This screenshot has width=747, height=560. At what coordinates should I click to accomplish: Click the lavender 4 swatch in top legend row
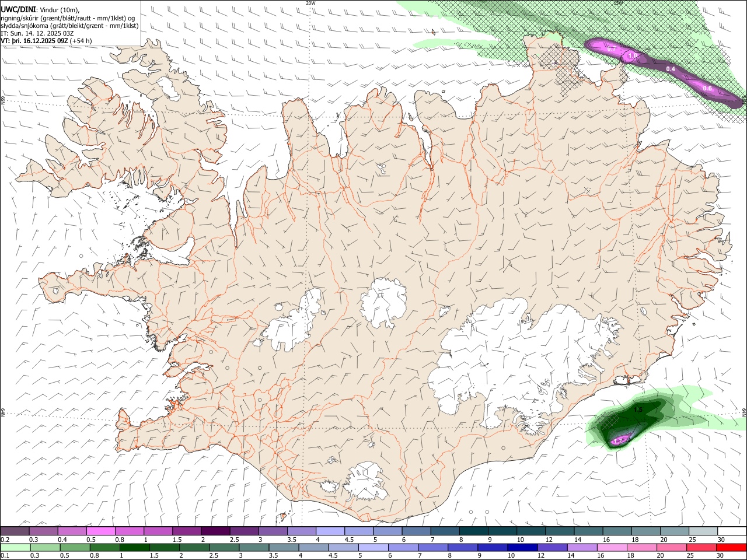tap(330, 531)
